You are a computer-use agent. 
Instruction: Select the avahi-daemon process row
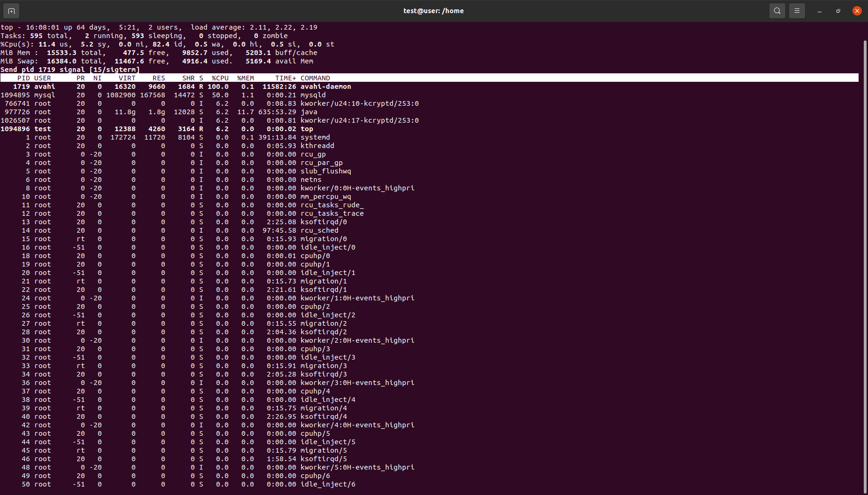(x=429, y=86)
